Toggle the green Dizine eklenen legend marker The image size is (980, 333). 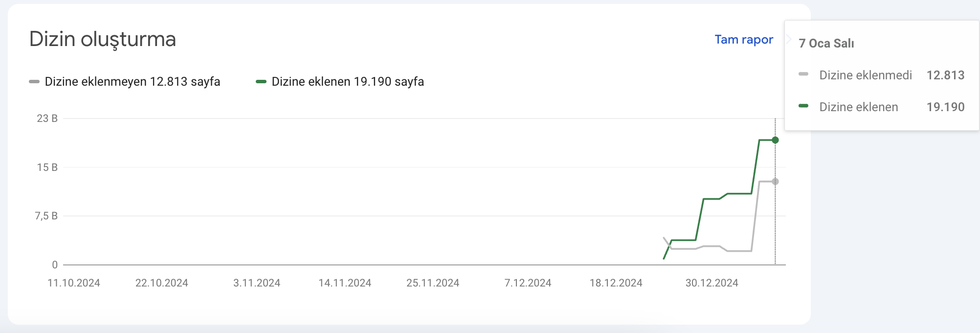coord(261,82)
